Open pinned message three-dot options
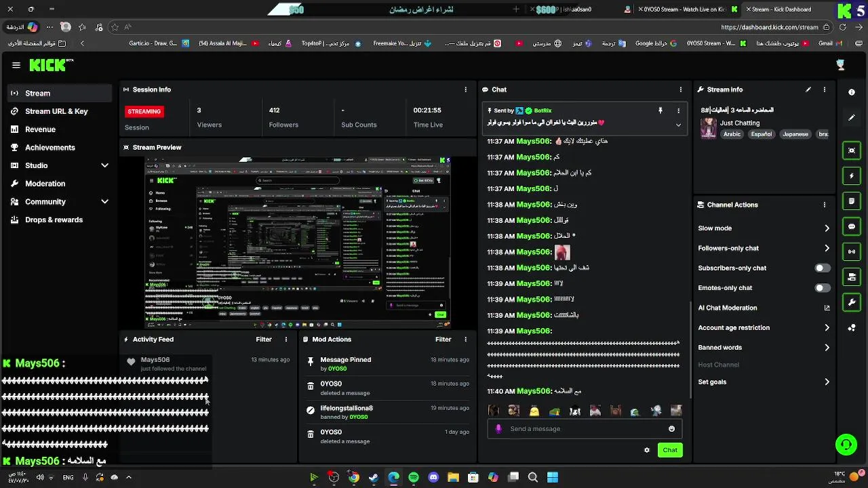 [x=678, y=110]
